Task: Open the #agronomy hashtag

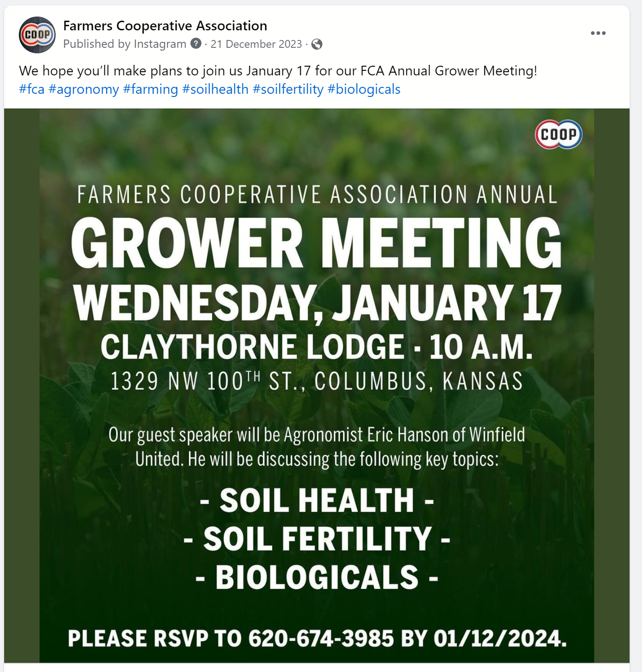Action: coord(84,89)
